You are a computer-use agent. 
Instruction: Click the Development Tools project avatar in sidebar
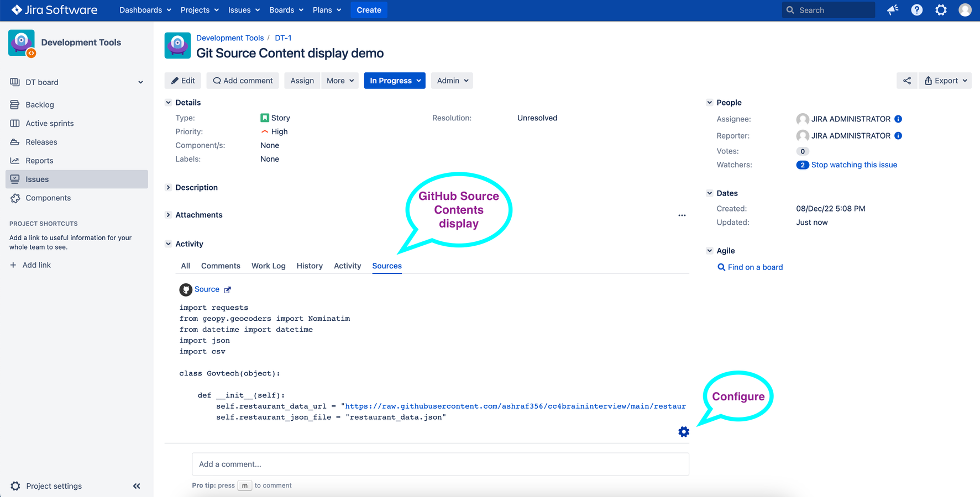click(22, 43)
